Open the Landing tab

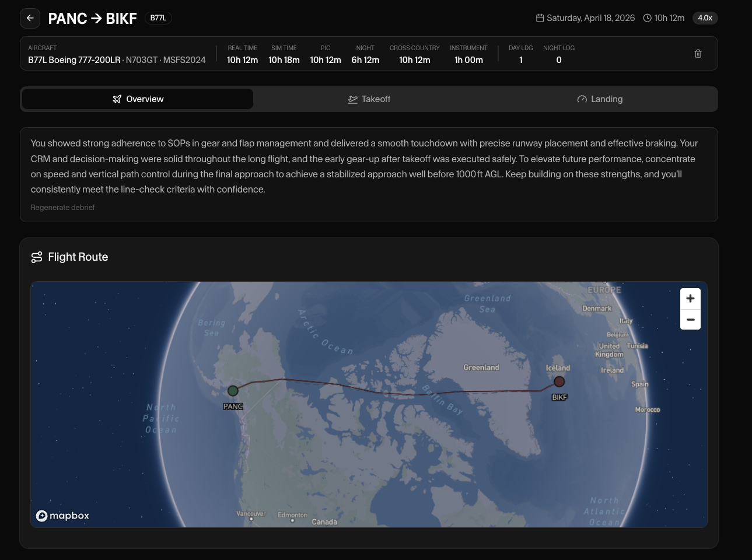[x=600, y=99]
